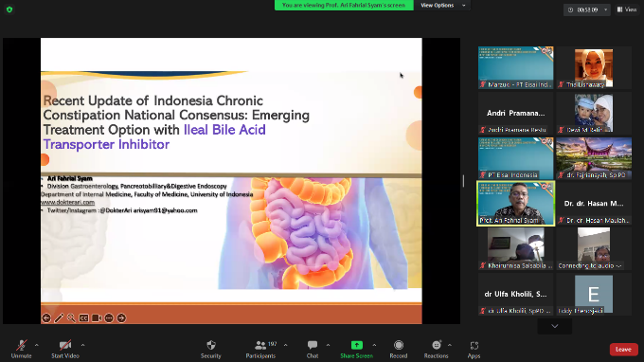Open video options caret beside Start Video
The image size is (644, 362).
coord(82,345)
